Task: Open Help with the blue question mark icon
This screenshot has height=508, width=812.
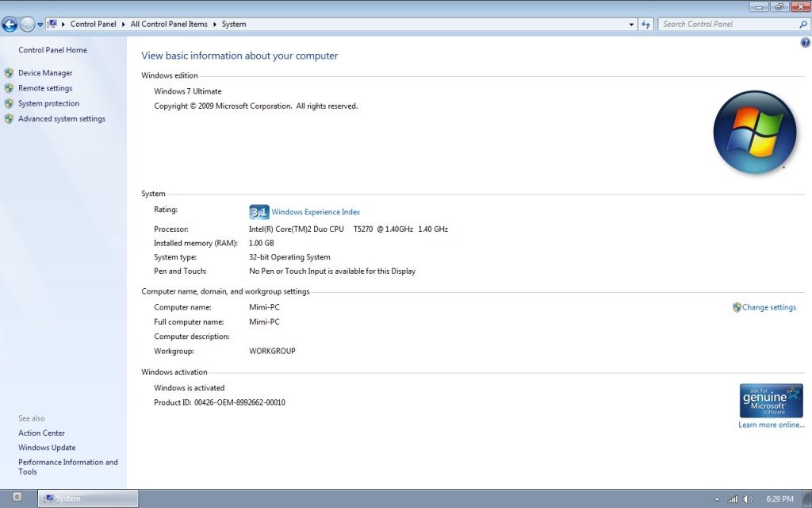Action: point(806,43)
